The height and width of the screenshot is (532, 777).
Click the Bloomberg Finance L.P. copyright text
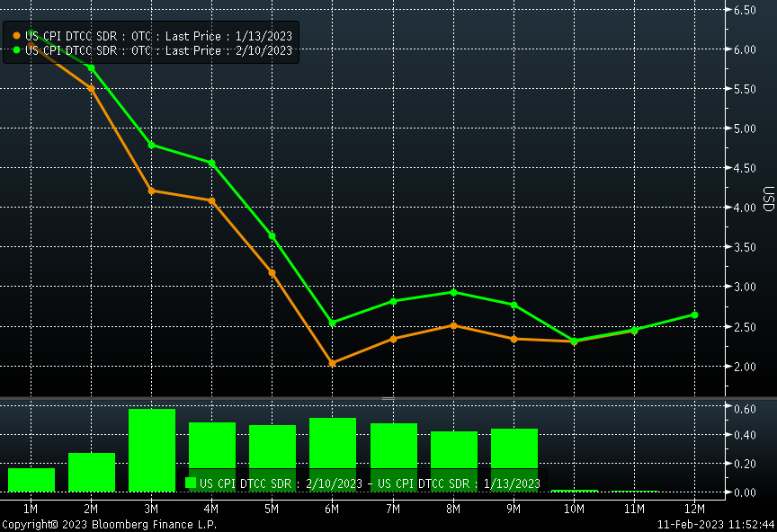tap(108, 524)
